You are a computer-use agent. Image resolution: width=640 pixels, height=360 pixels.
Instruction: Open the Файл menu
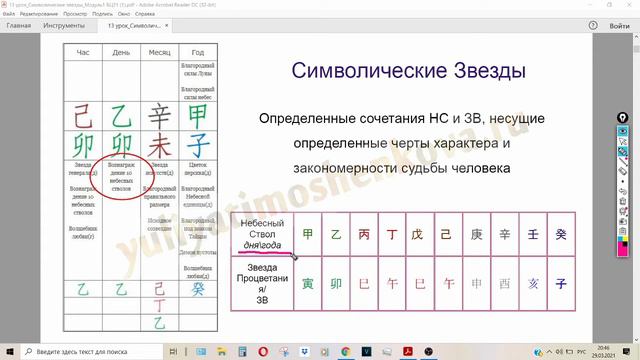pos(9,14)
